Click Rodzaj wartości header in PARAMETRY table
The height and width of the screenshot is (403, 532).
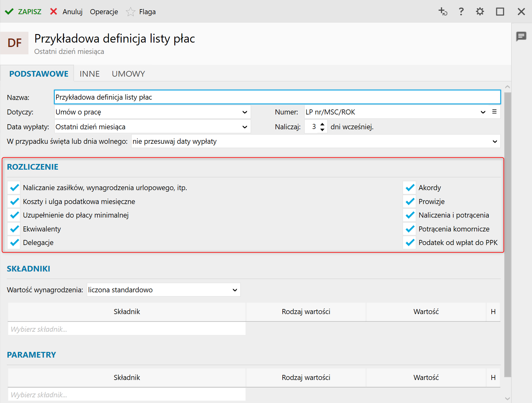pos(306,377)
